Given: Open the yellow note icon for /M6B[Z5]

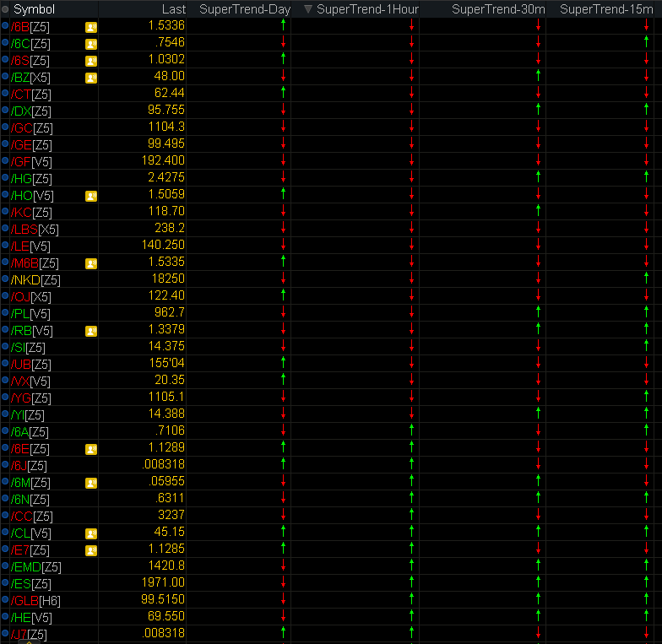Looking at the screenshot, I should (x=91, y=263).
